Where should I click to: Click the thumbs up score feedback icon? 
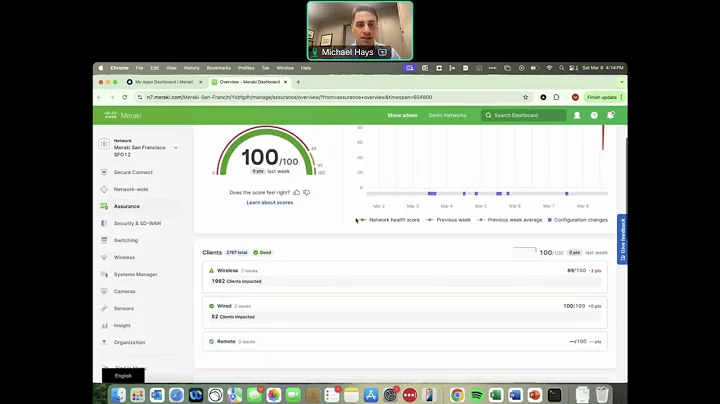point(297,192)
